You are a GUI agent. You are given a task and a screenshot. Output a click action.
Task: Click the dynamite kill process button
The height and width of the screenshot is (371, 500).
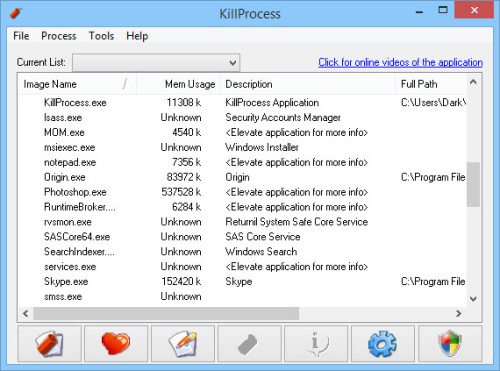point(49,344)
